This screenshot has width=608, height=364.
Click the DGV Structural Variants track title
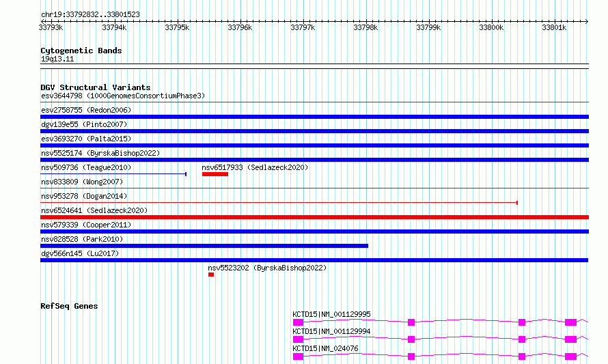96,87
